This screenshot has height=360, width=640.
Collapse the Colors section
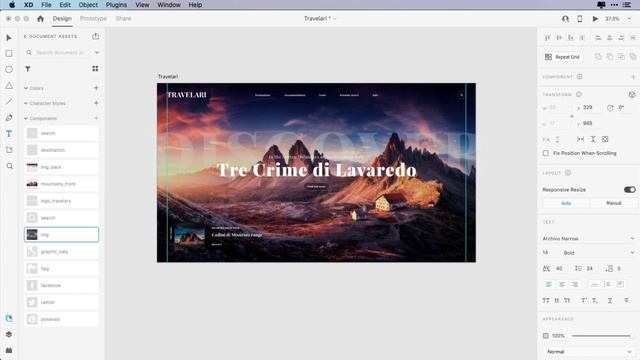[26, 88]
